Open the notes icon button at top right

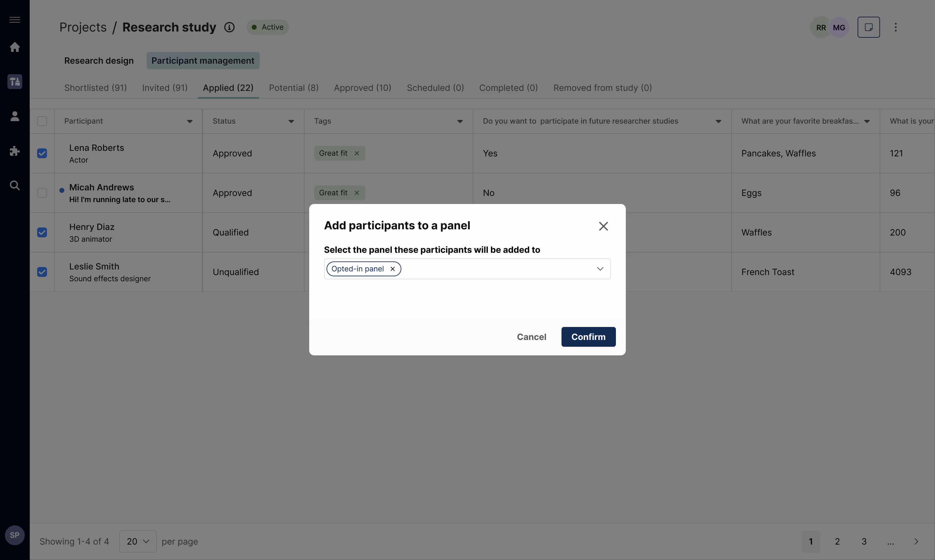coord(868,27)
